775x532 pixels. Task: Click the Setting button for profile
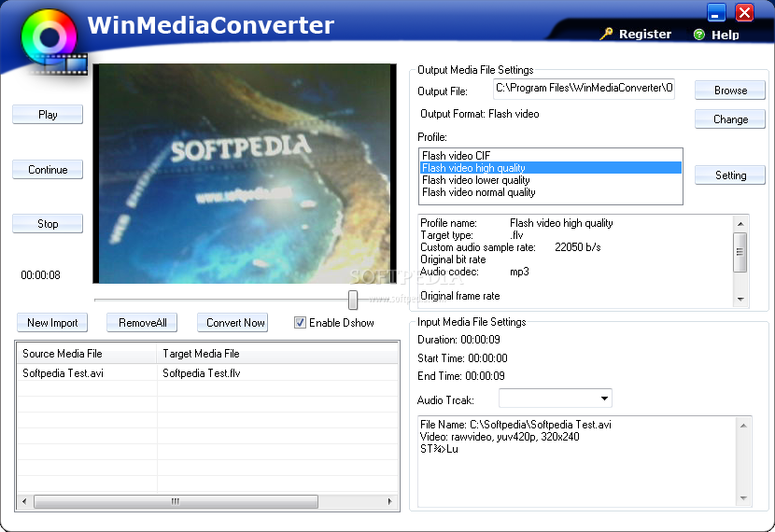pos(730,175)
